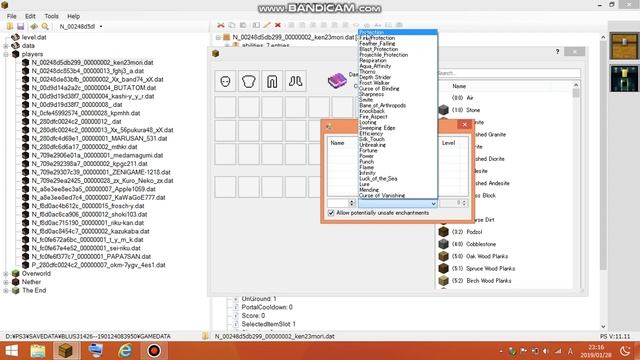
Task: Collapse the players tree node
Action: tap(6, 54)
